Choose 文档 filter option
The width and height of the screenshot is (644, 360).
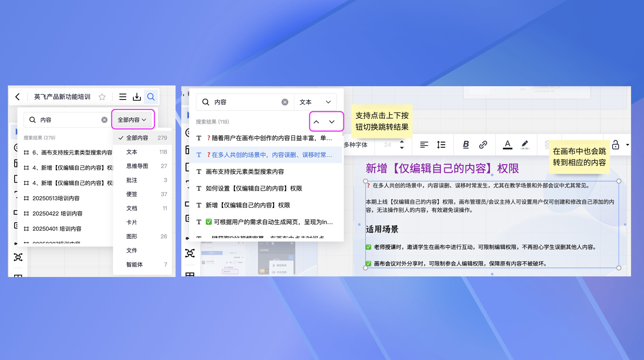[x=142, y=208]
